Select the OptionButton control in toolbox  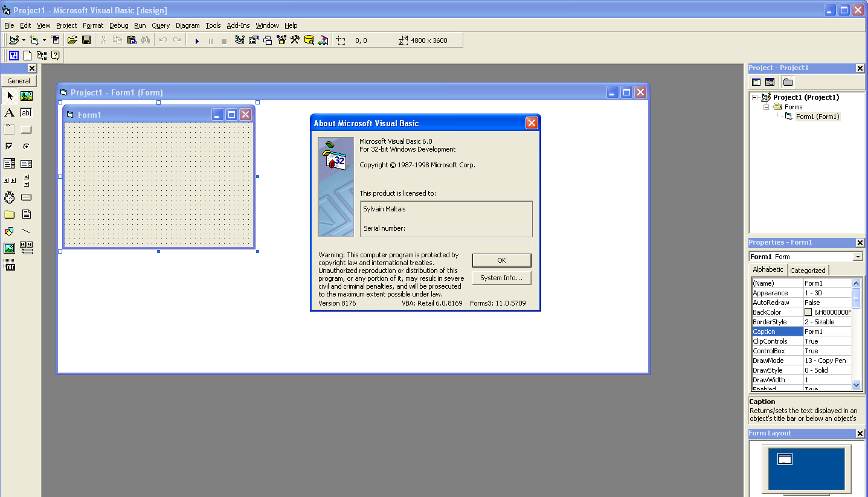click(x=27, y=147)
